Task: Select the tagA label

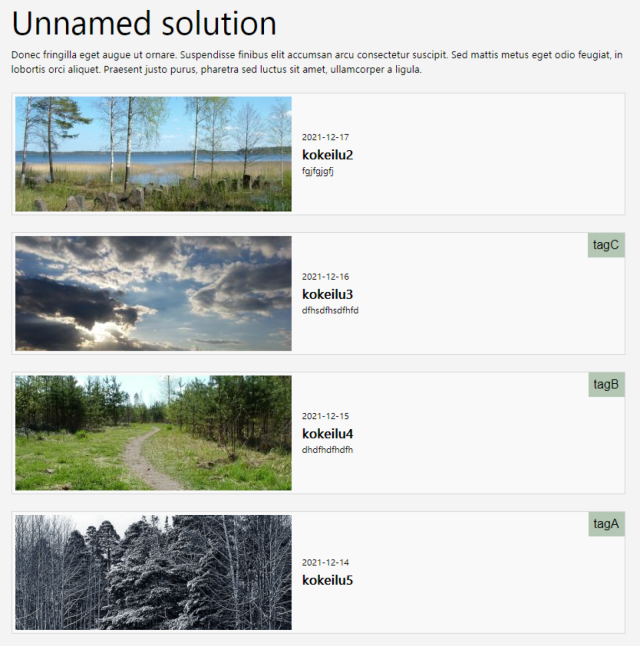Action: click(x=607, y=524)
